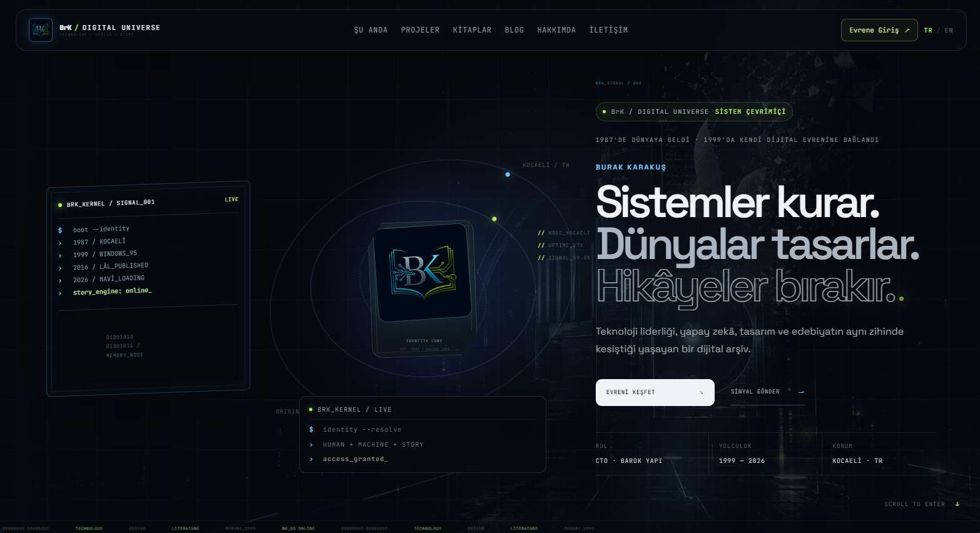Open the KİTAPLAR menu item
The width and height of the screenshot is (980, 533).
point(472,30)
